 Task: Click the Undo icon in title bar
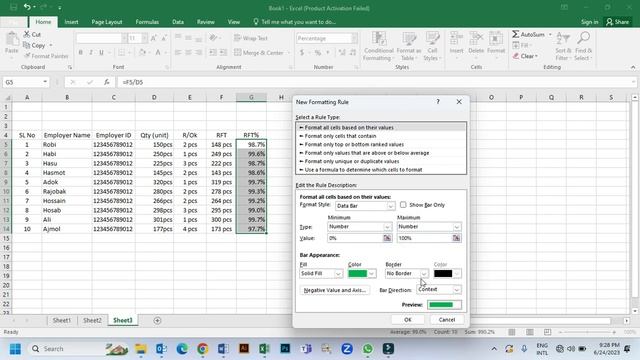coord(27,7)
